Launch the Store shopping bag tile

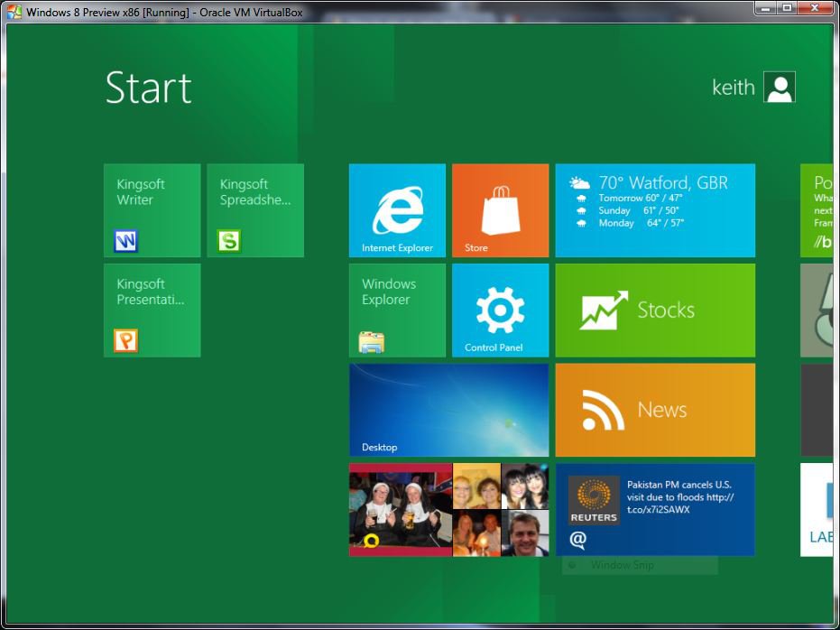(x=500, y=210)
